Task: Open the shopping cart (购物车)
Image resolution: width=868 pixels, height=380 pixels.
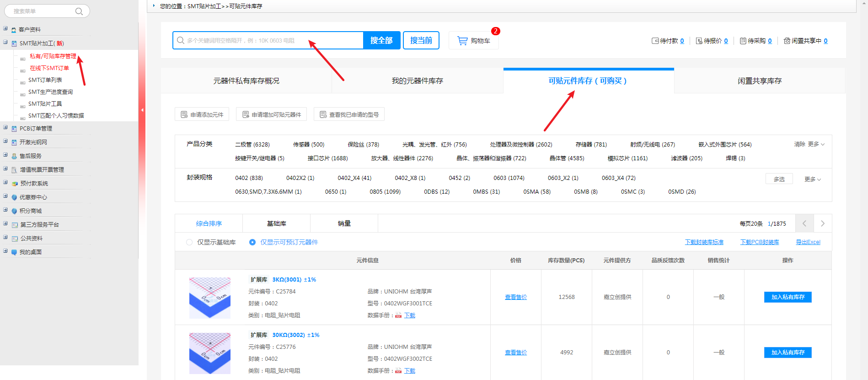Action: pos(474,41)
